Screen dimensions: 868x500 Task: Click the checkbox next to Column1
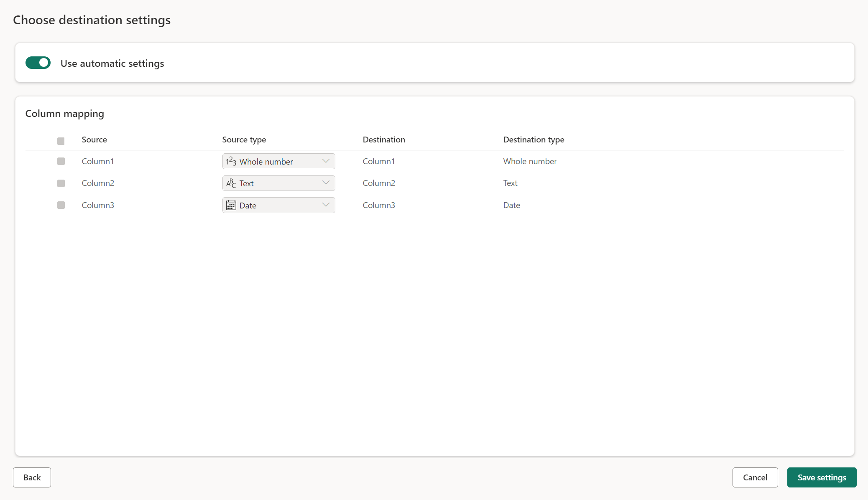point(61,161)
